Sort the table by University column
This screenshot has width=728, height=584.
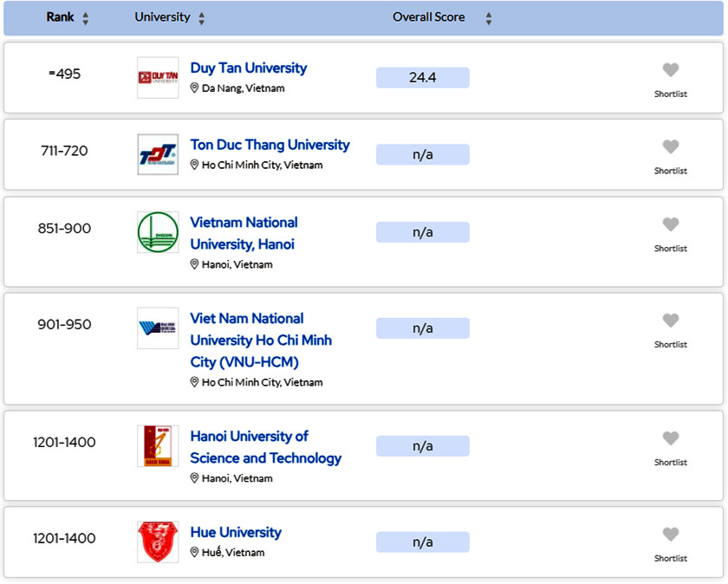pos(199,17)
